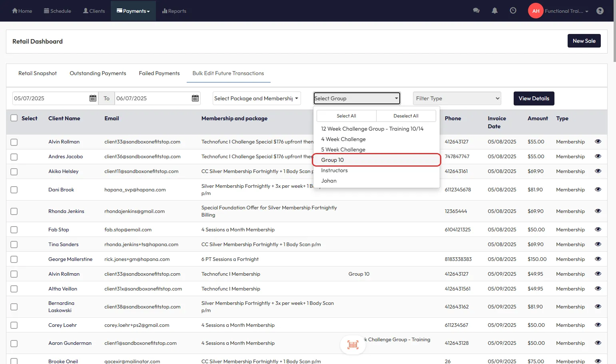
Task: Click the barcode scanner floating icon
Action: coord(353,344)
